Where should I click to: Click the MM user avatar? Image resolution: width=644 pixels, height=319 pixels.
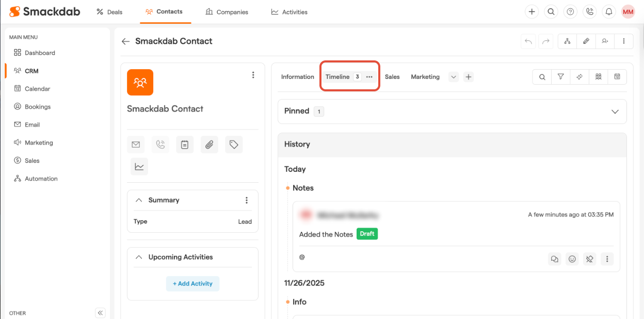627,12
